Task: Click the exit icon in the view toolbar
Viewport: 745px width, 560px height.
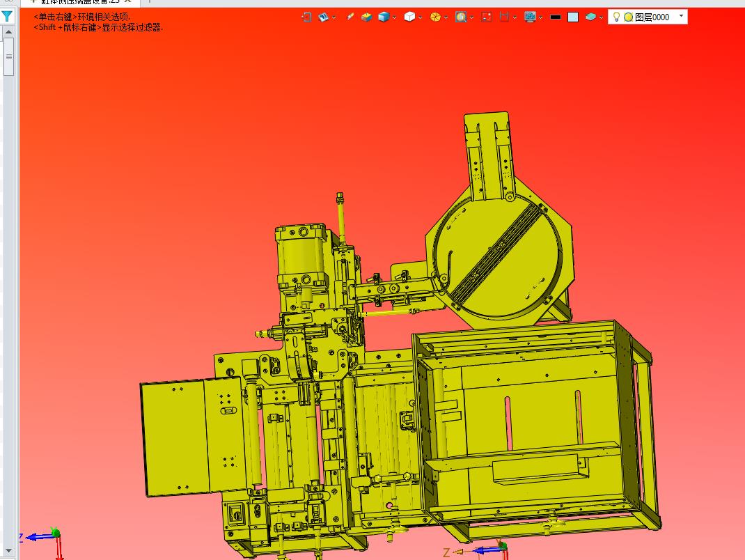Action: 306,17
